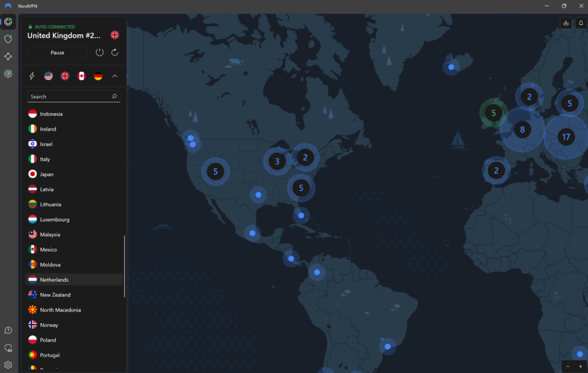
Task: Connect via United Kingdom flag shortcut
Action: 65,76
